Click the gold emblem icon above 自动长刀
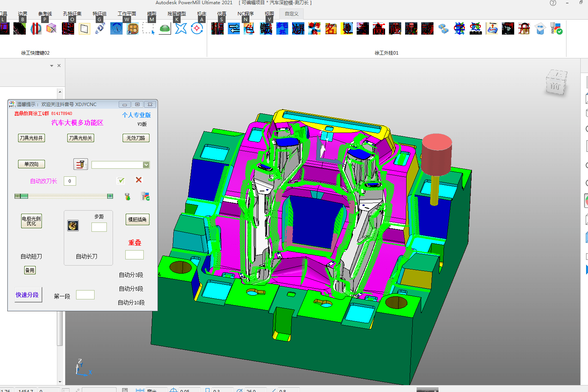This screenshot has height=392, width=588. [x=73, y=226]
